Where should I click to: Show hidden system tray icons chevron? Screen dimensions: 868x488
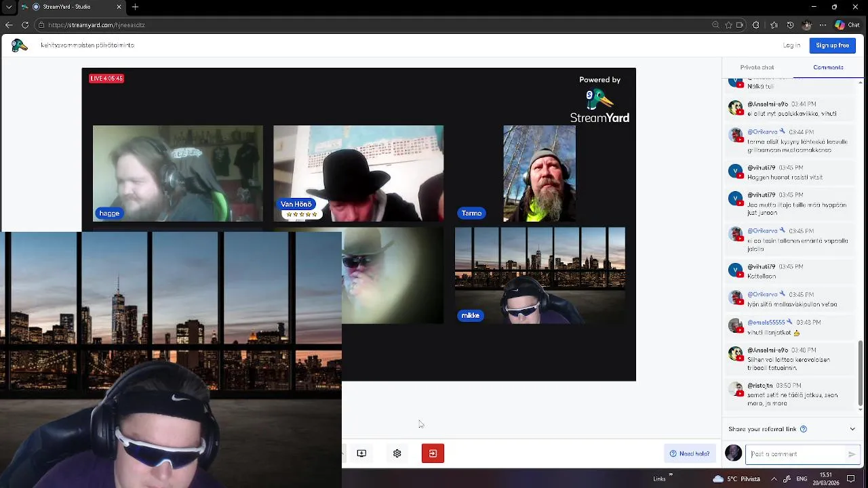coord(774,479)
